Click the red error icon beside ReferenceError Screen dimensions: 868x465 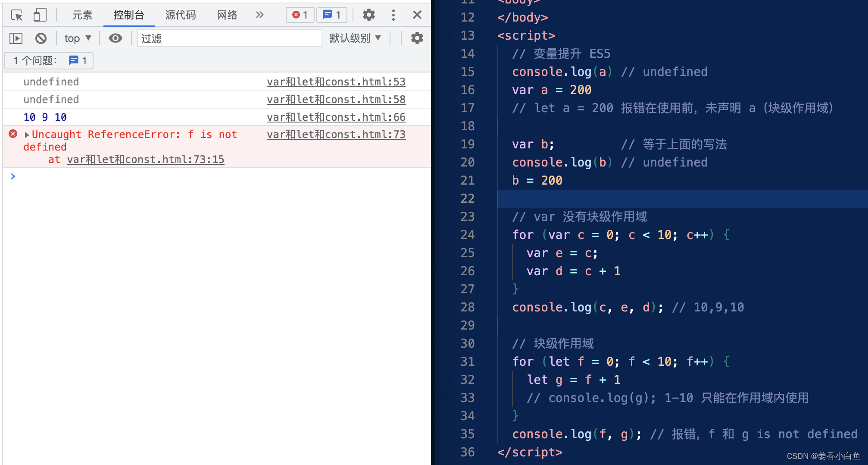click(x=13, y=134)
